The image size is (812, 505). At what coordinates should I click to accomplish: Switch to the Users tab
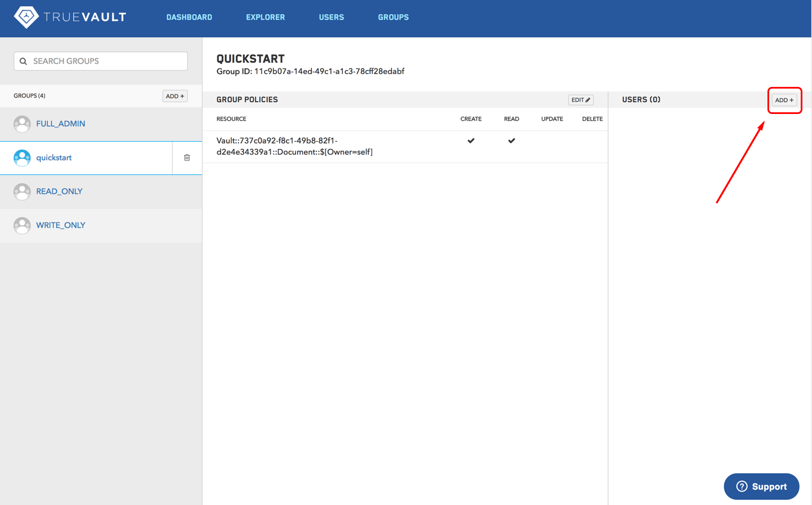(x=332, y=17)
